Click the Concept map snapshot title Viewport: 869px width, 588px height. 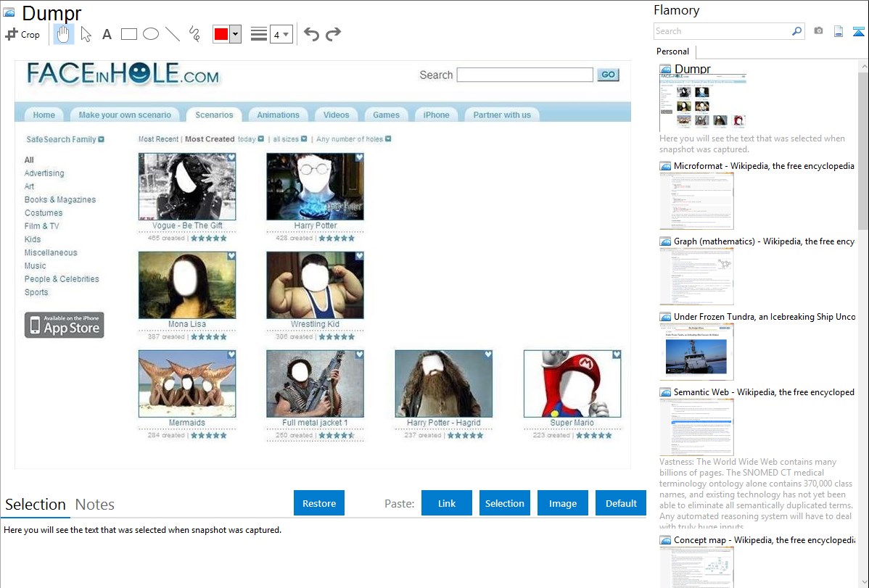click(x=764, y=540)
